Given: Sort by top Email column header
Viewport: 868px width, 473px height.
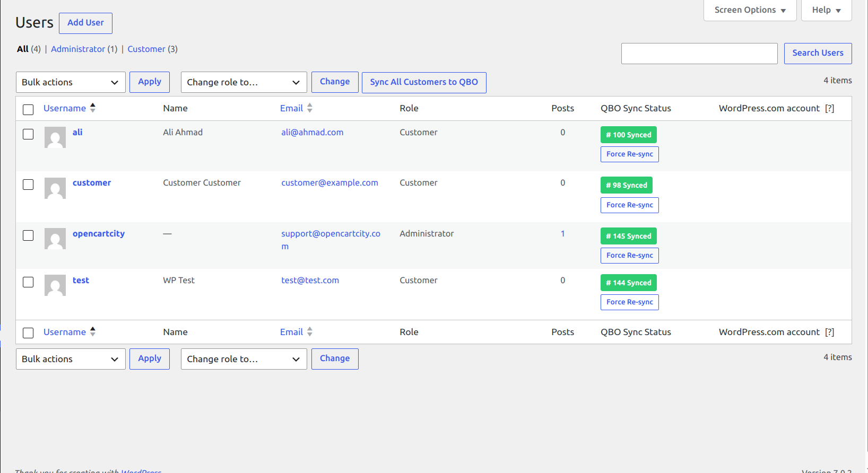Looking at the screenshot, I should (291, 108).
